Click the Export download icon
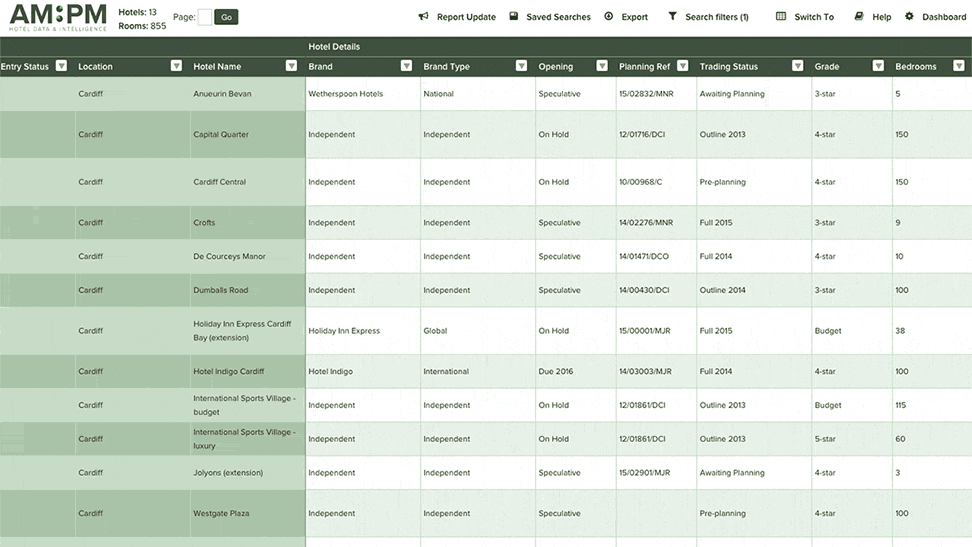This screenshot has width=972, height=547. [609, 16]
